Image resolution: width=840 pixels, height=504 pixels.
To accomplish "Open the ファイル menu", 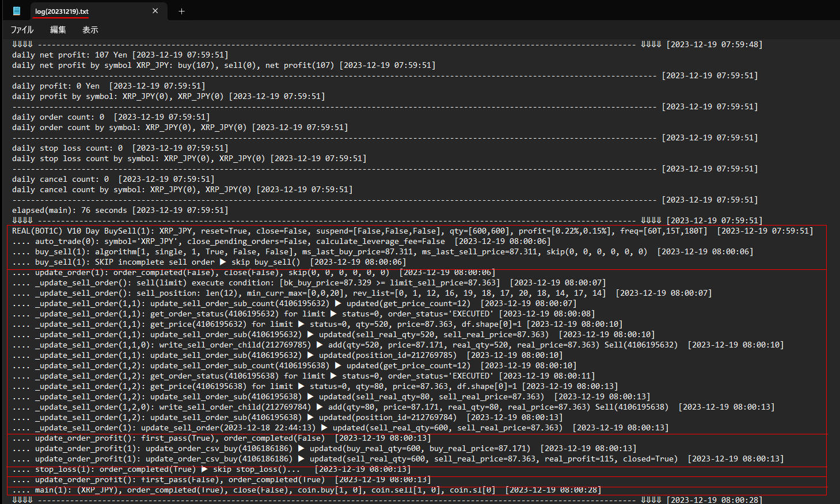I will coord(22,30).
